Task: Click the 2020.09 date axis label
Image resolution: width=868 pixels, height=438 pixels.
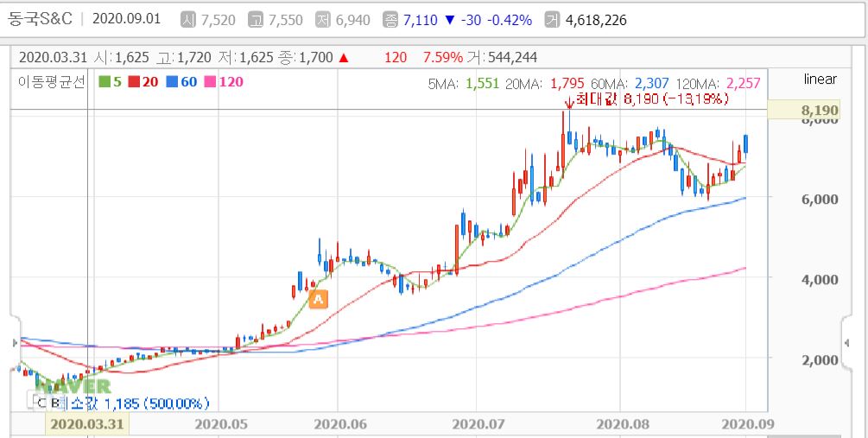Action: [x=748, y=425]
